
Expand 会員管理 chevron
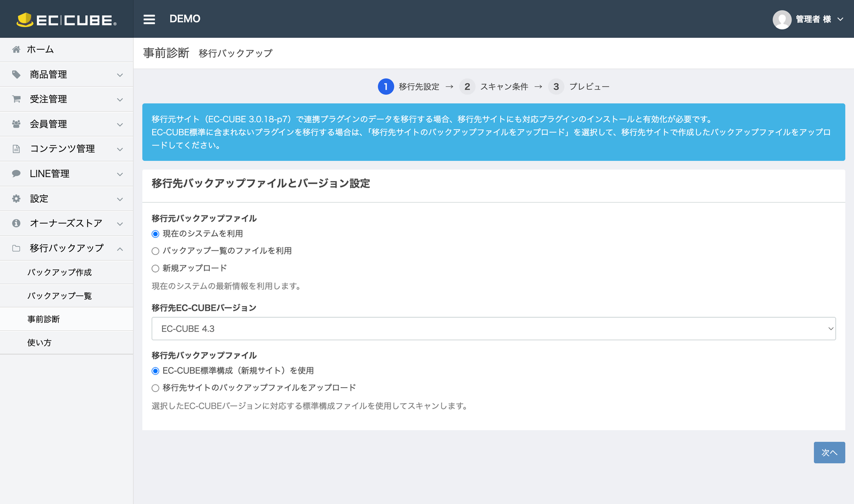[120, 124]
